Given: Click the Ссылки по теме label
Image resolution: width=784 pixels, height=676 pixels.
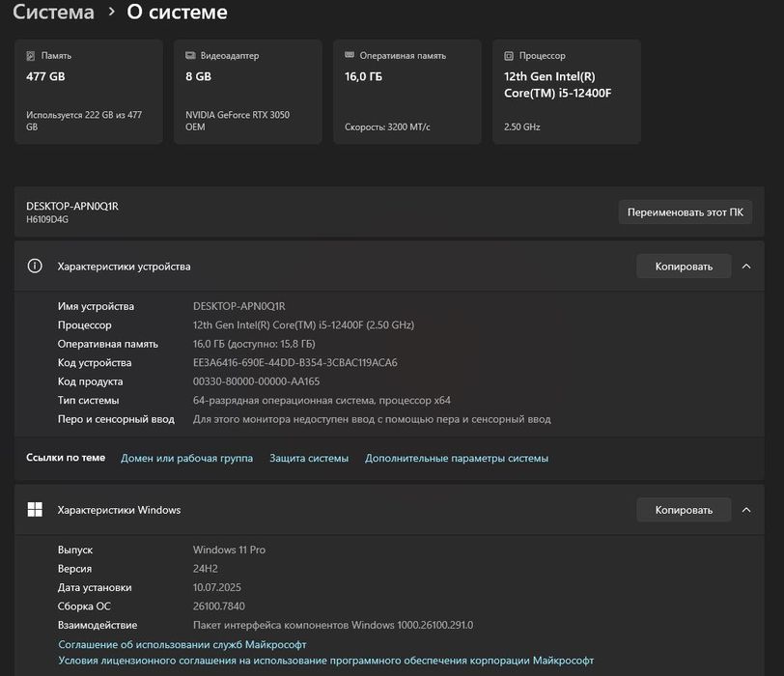Looking at the screenshot, I should pos(66,458).
